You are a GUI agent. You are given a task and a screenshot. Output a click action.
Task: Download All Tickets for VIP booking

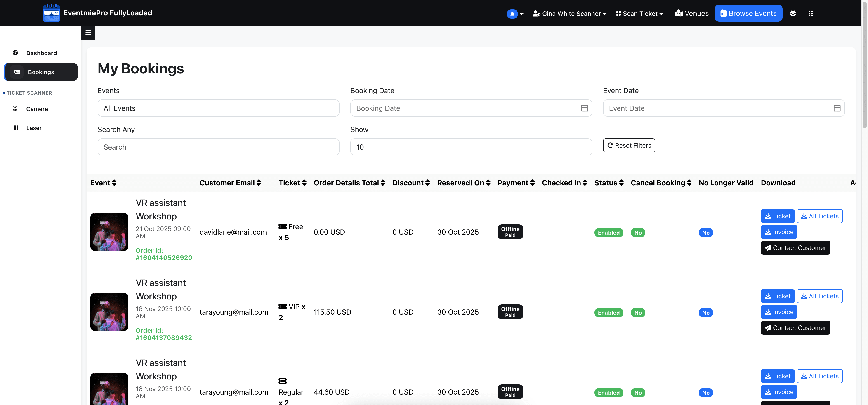coord(819,296)
